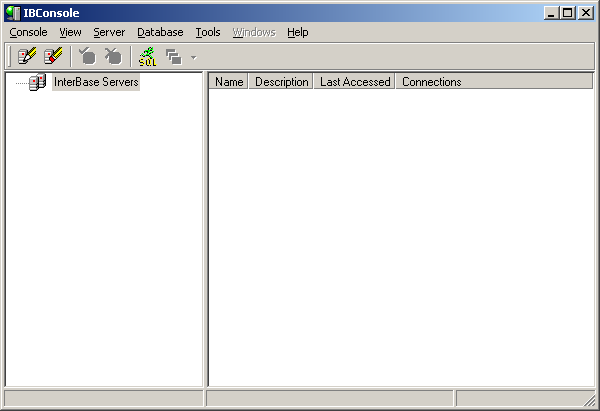
Task: Click the Register Server toolbar icon
Action: pyautogui.click(x=27, y=57)
